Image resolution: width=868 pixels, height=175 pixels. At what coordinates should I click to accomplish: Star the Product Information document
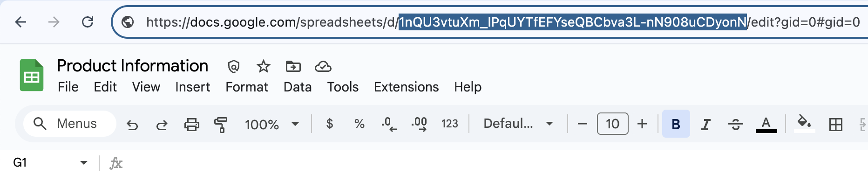pyautogui.click(x=264, y=66)
